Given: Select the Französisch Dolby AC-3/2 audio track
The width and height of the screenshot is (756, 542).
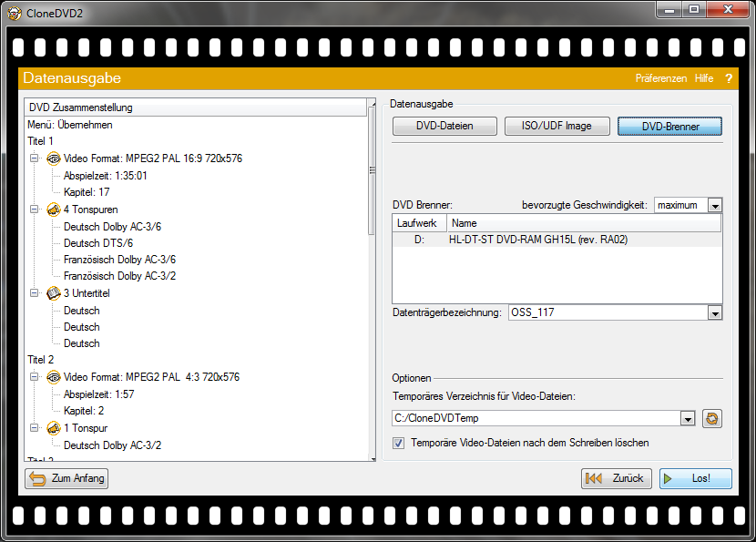Looking at the screenshot, I should tap(119, 276).
